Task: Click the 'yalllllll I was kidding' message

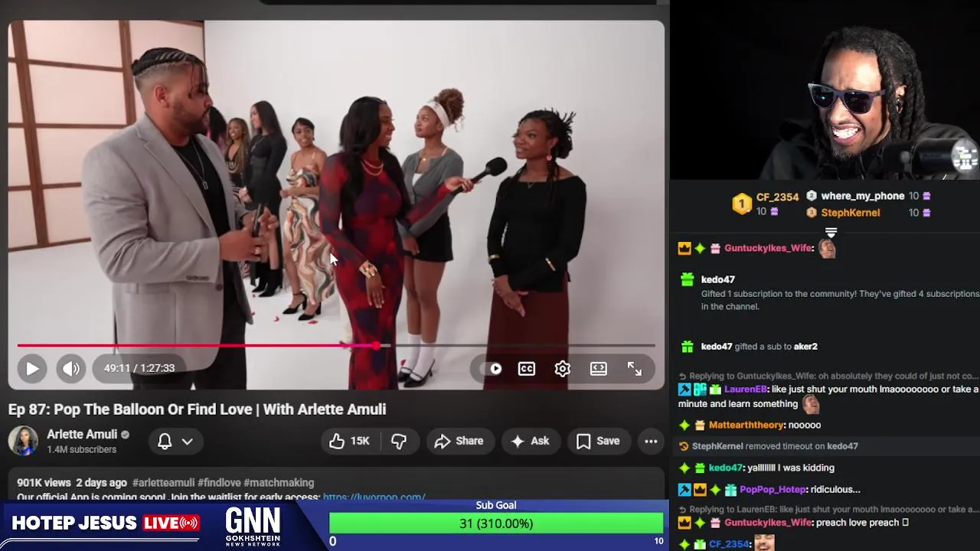Action: (791, 468)
